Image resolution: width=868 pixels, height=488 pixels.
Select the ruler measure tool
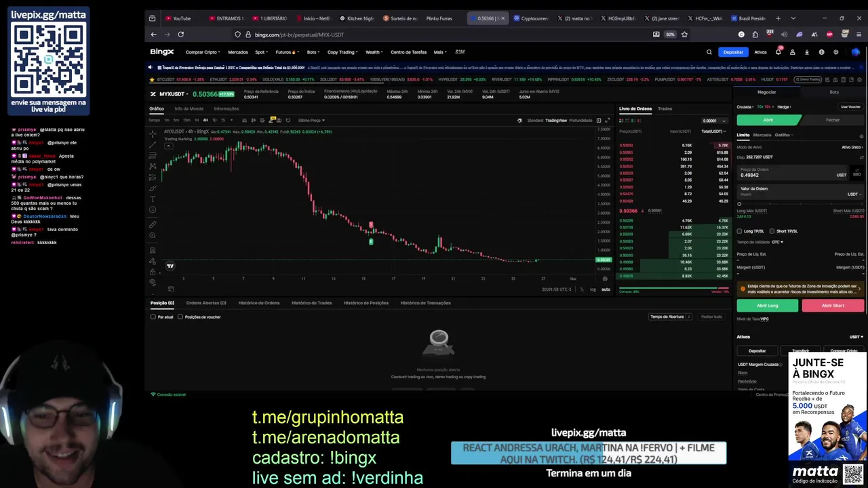pyautogui.click(x=153, y=224)
